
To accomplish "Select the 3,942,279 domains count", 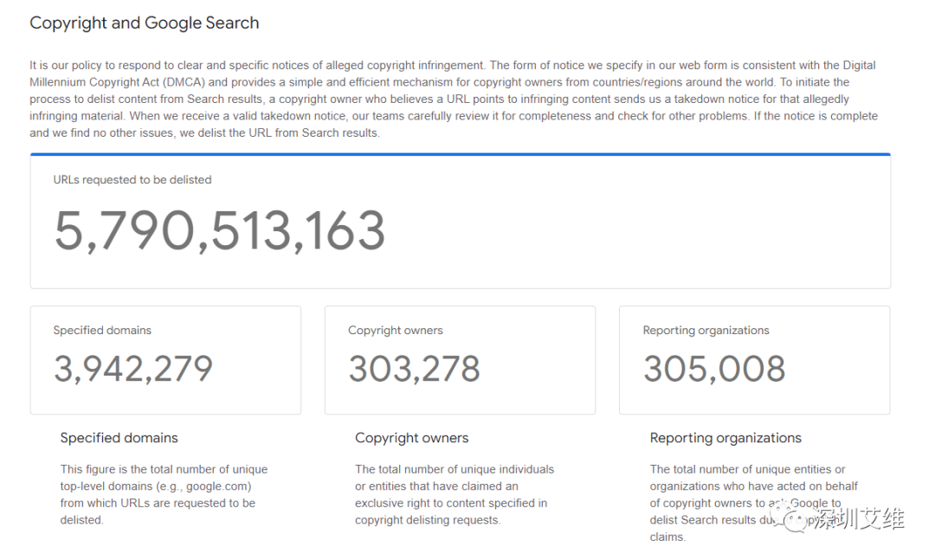I will (x=133, y=369).
